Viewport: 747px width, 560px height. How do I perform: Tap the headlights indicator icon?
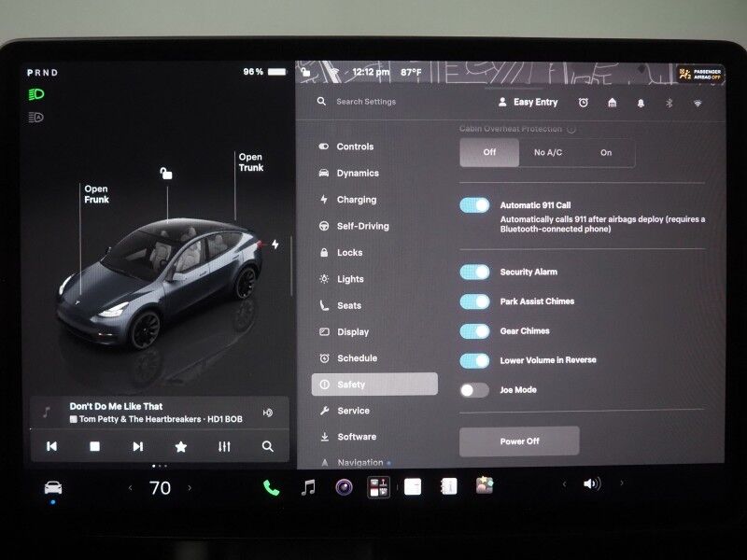(x=36, y=94)
